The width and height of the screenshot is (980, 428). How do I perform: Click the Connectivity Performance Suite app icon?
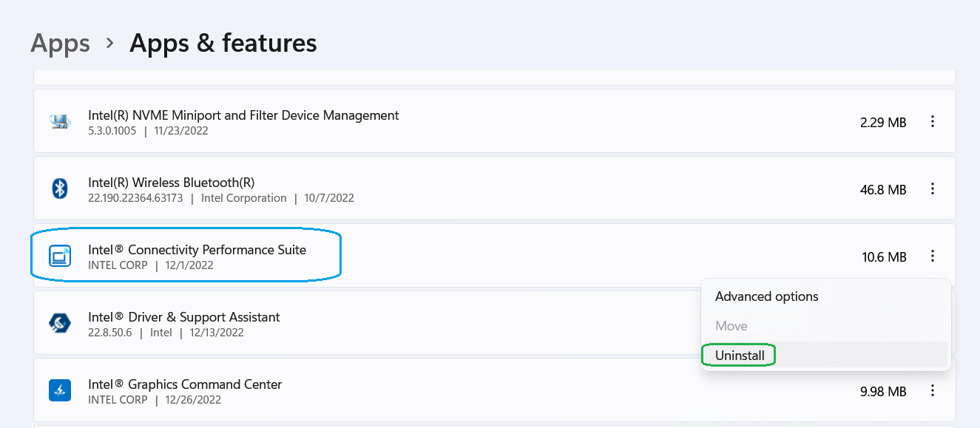coord(59,257)
